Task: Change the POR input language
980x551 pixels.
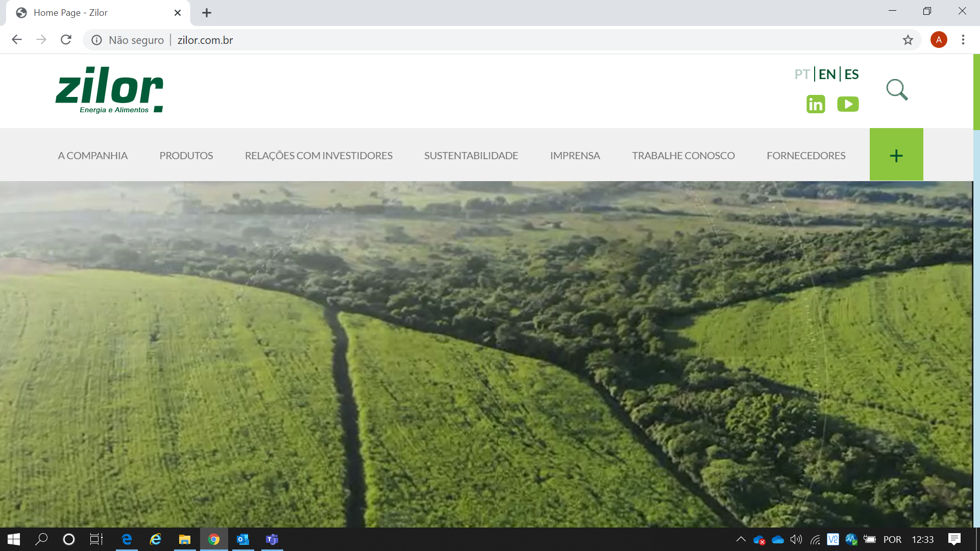Action: (892, 539)
